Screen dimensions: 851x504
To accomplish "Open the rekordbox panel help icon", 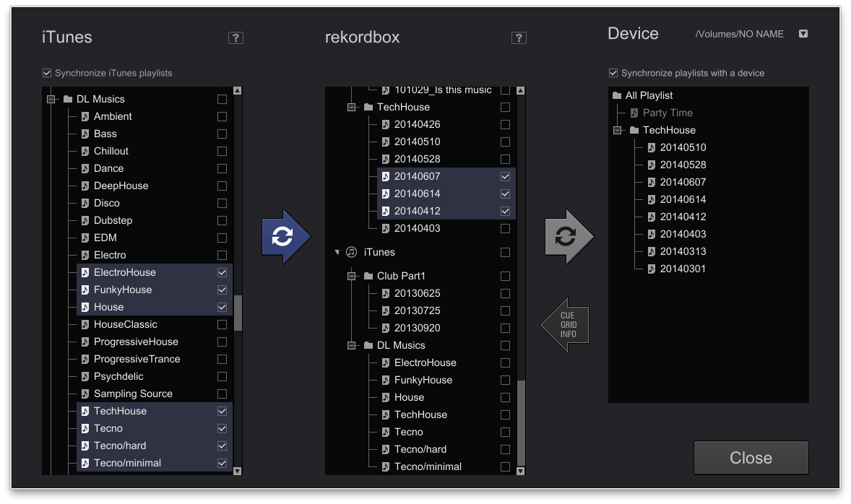I will click(519, 38).
